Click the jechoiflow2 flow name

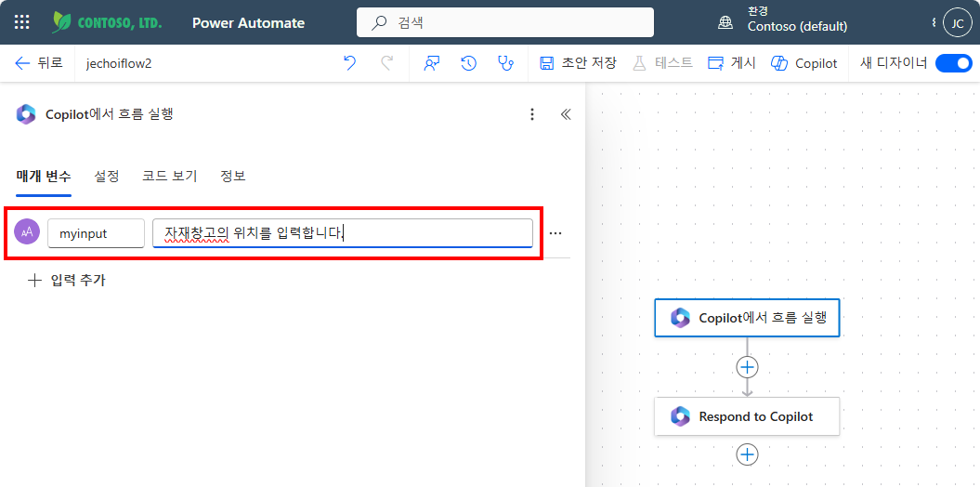pos(119,63)
